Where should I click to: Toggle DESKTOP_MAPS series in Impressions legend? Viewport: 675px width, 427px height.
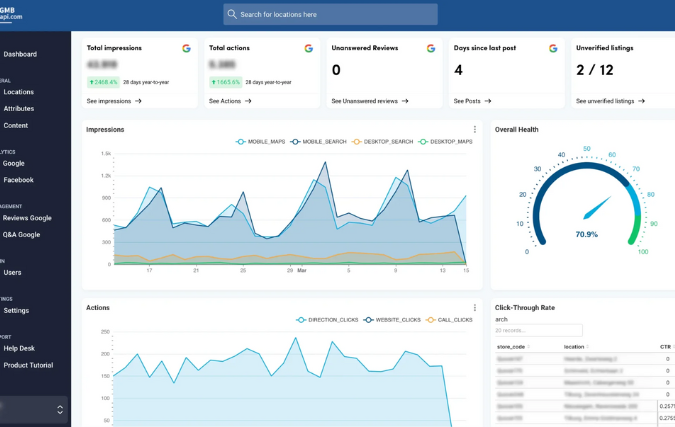445,142
